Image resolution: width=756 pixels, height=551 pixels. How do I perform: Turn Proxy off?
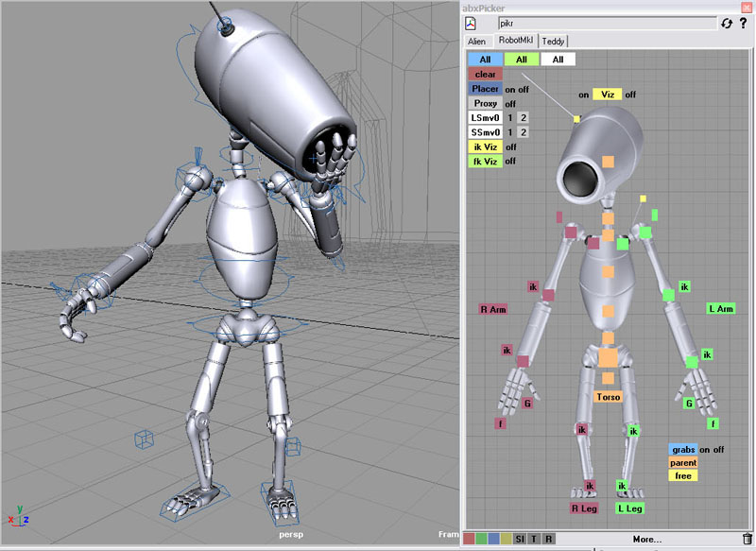pyautogui.click(x=510, y=104)
